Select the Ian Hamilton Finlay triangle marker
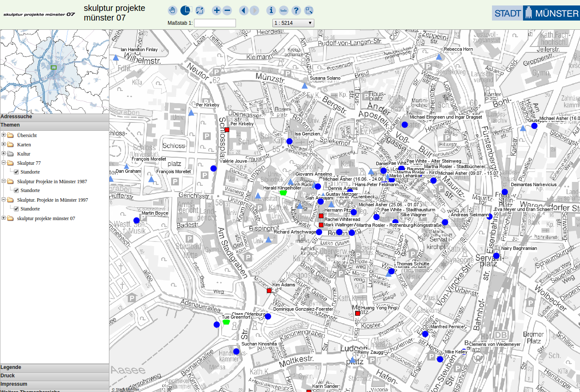Viewport: 580px width, 392px height. coord(116,57)
